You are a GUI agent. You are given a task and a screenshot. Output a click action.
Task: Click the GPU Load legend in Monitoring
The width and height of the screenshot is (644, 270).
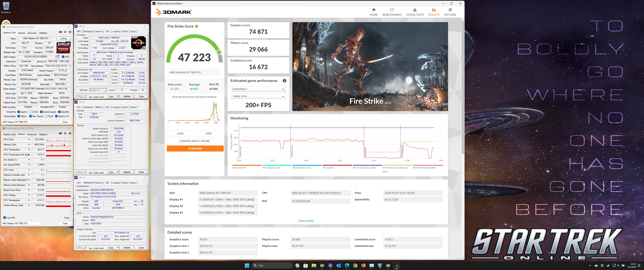point(337,167)
